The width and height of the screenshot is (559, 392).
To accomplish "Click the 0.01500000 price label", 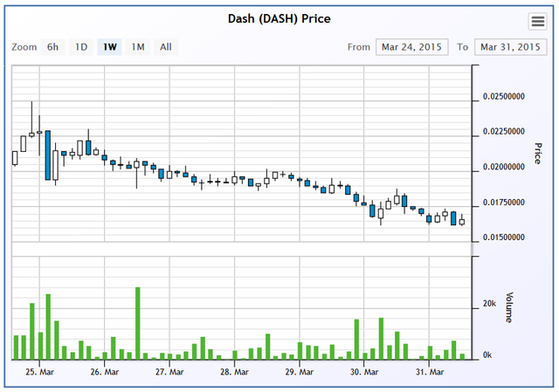I will coord(504,237).
